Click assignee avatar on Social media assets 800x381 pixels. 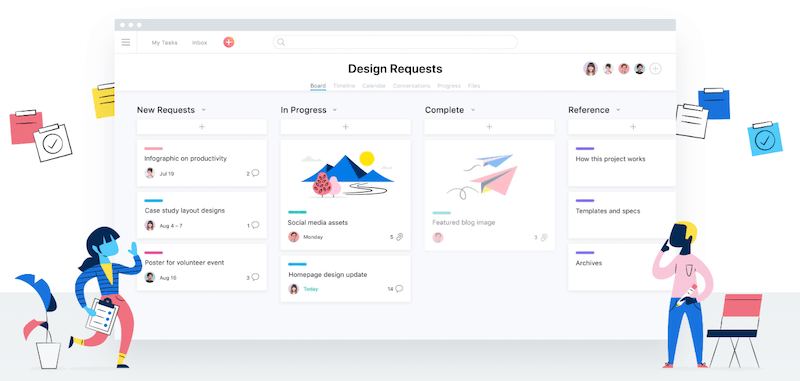coord(293,237)
